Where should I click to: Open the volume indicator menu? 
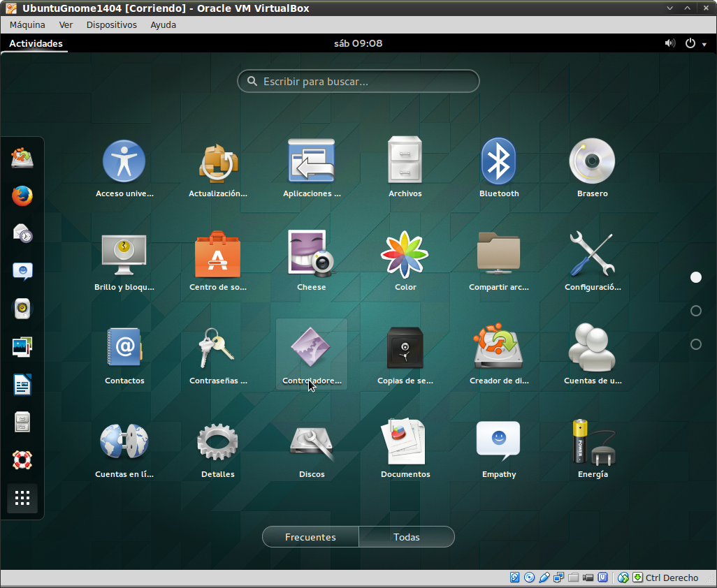click(670, 43)
